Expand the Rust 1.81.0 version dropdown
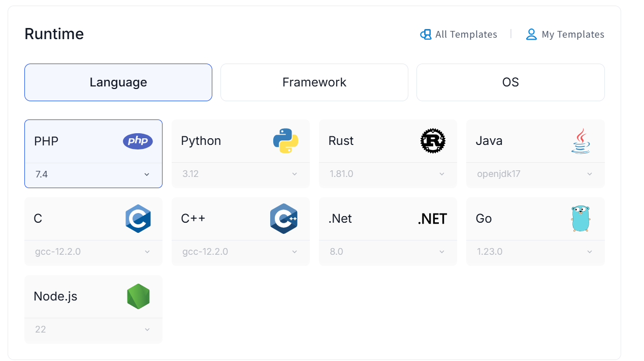 click(388, 174)
